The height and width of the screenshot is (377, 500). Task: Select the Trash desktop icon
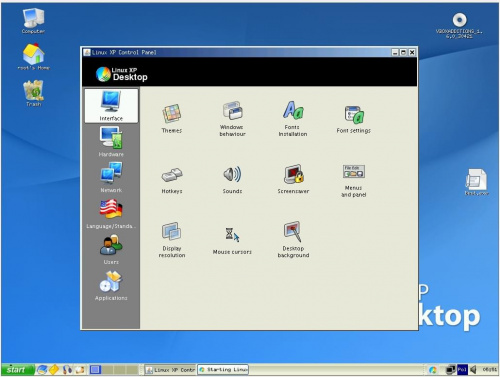click(x=33, y=93)
